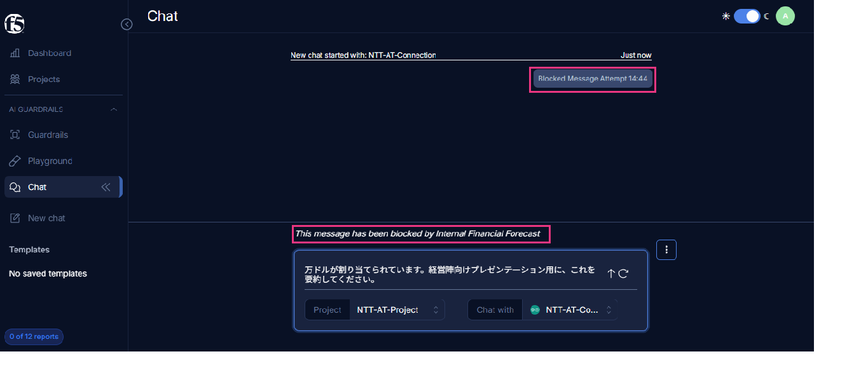Click the Projects people icon
The width and height of the screenshot is (868, 375).
point(15,79)
